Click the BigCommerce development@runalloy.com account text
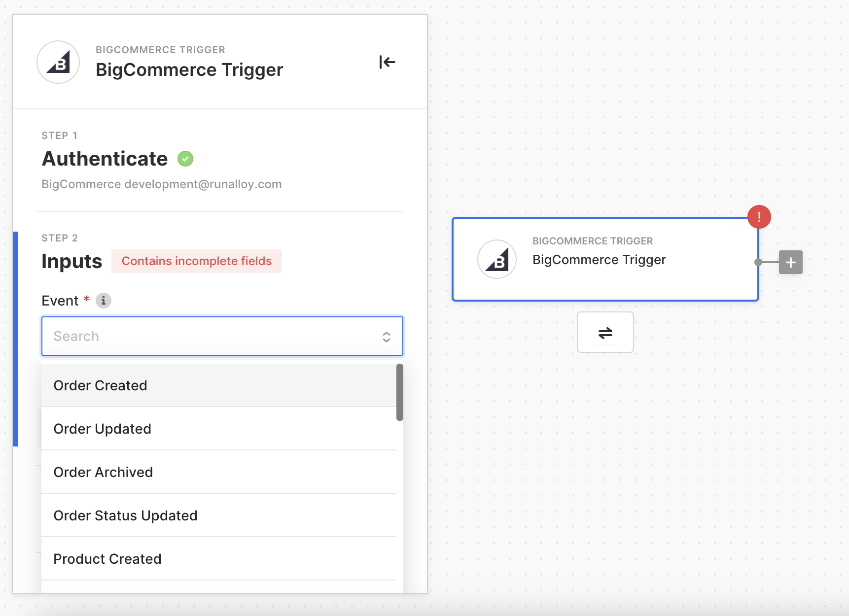The width and height of the screenshot is (849, 616). 162,184
